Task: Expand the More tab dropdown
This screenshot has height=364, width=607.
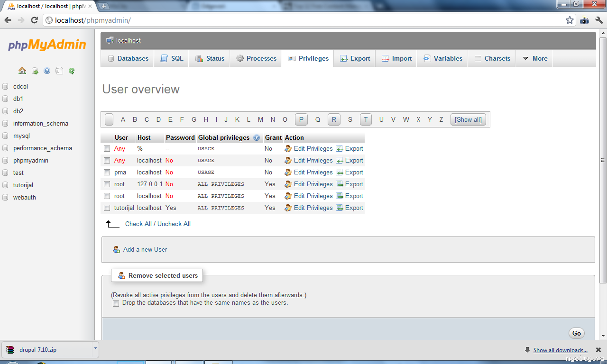Action: 534,59
